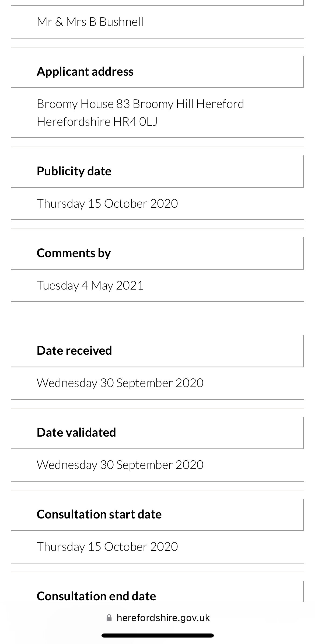This screenshot has width=315, height=644.
Task: Tap the padlock icon in address bar
Action: (109, 618)
